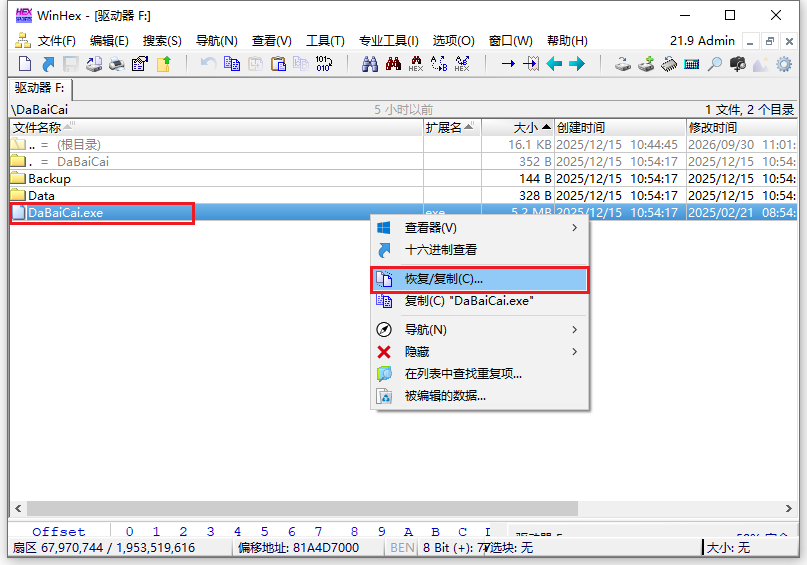The width and height of the screenshot is (807, 565).
Task: Select the Backup folder row
Action: click(x=403, y=179)
